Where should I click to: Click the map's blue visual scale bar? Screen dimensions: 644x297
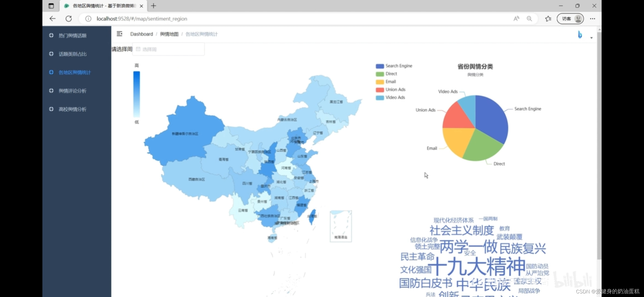point(137,94)
